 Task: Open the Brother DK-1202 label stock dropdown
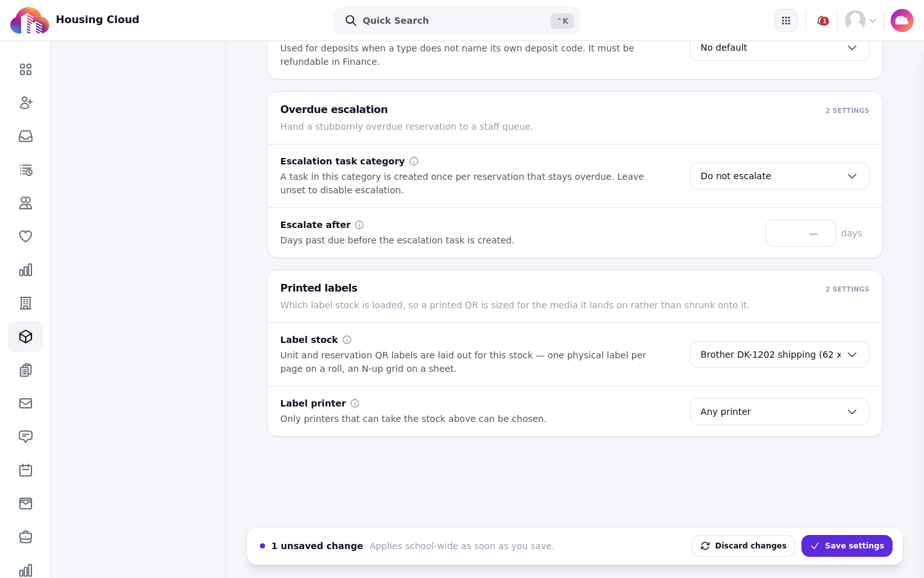coord(780,355)
